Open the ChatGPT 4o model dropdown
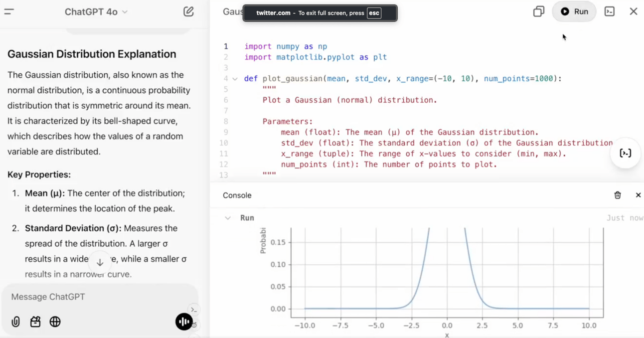Image resolution: width=644 pixels, height=338 pixels. pyautogui.click(x=96, y=11)
